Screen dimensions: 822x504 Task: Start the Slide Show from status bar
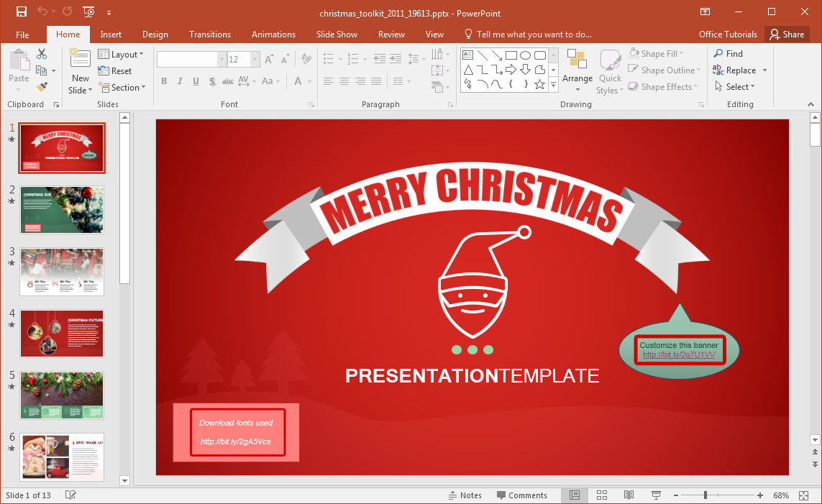[656, 495]
